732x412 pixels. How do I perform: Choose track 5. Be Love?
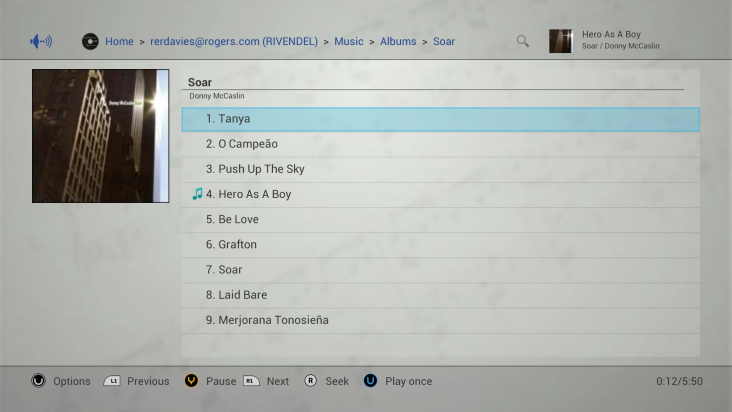click(440, 220)
